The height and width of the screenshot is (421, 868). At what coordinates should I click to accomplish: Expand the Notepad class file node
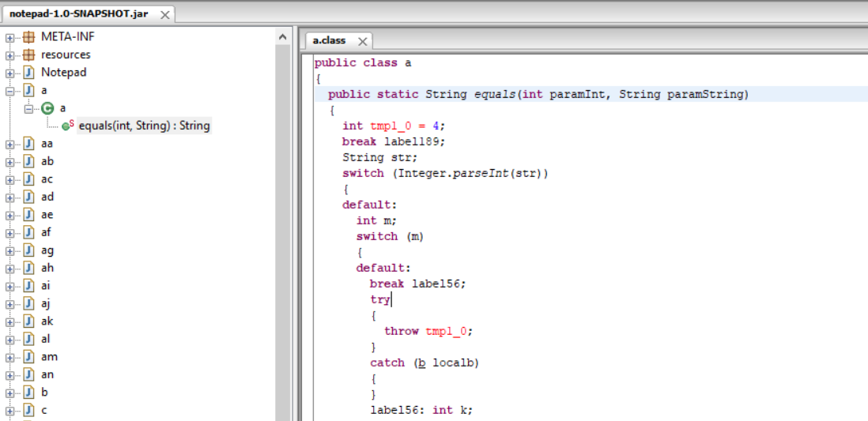[10, 73]
